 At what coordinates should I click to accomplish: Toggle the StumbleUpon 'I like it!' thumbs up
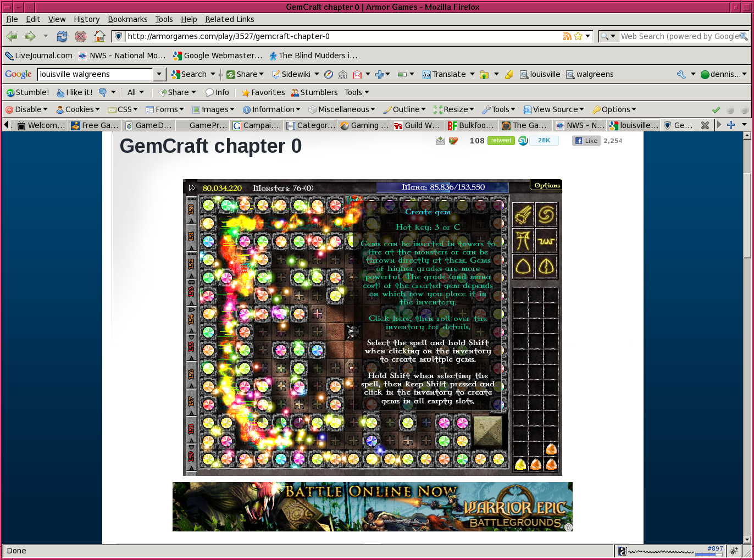point(75,92)
